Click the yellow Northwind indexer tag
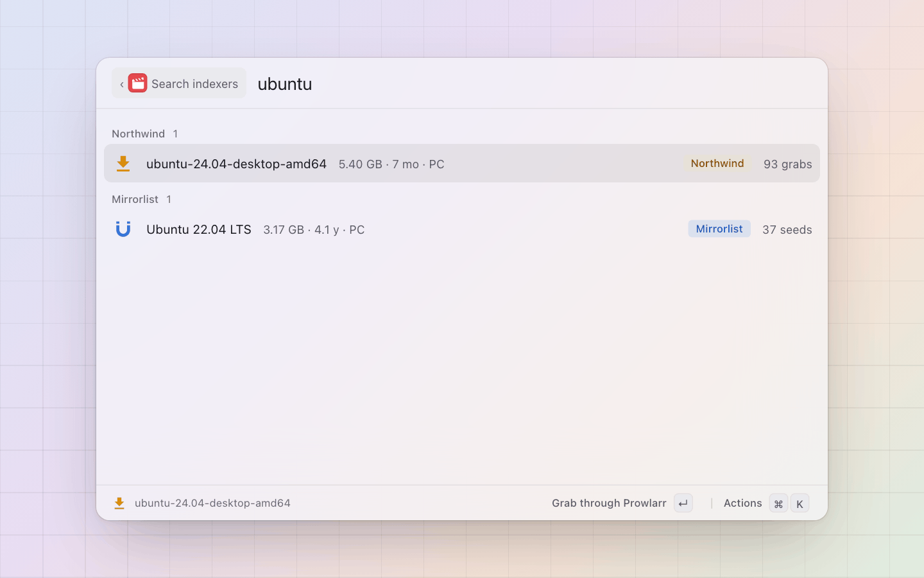 (717, 163)
